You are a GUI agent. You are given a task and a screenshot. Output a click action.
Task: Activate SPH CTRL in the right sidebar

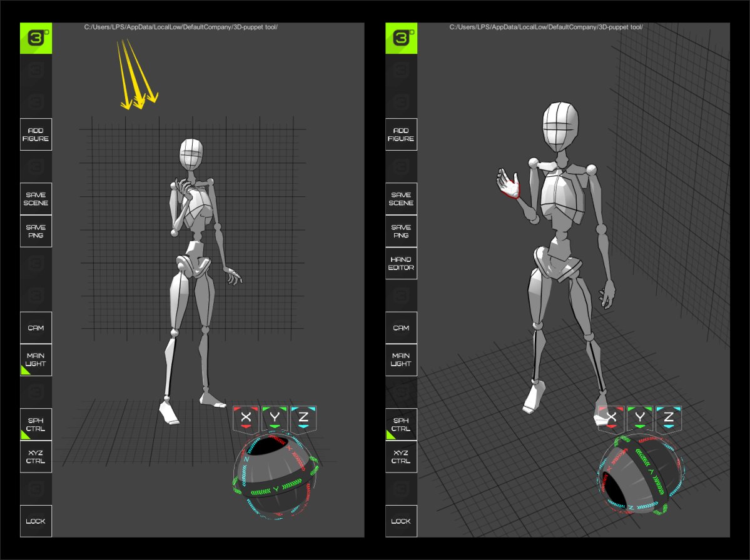(401, 424)
